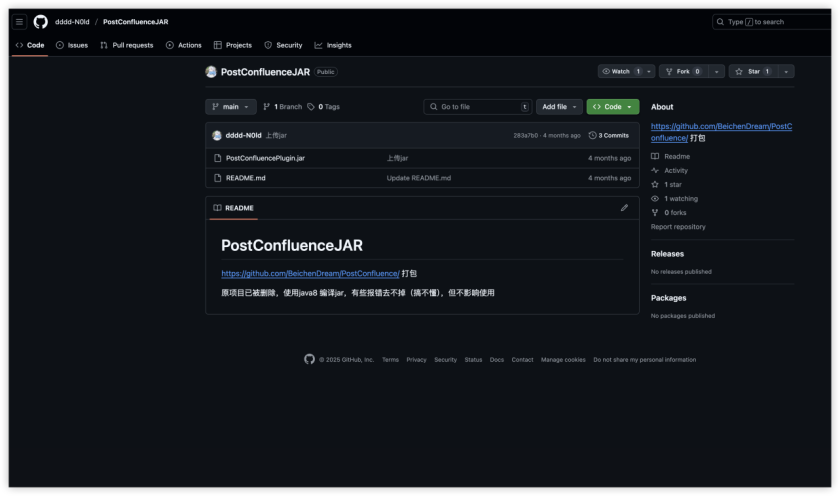Click the Go to file search box
Image resolution: width=840 pixels, height=496 pixels.
tap(478, 107)
